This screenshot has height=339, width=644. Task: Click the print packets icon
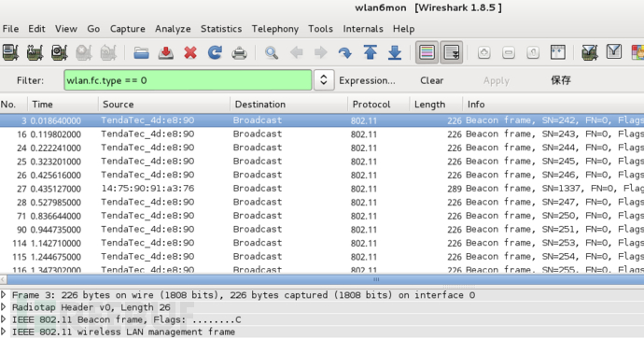pos(240,52)
